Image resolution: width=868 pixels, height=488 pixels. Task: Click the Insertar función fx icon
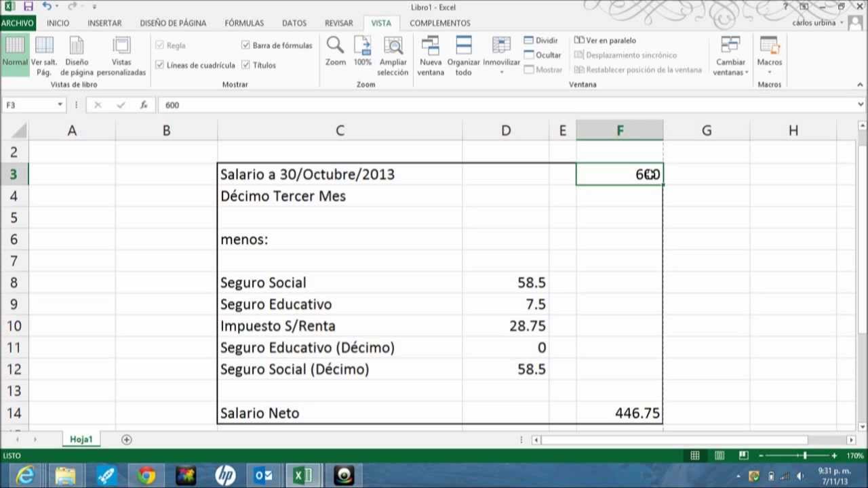(143, 104)
